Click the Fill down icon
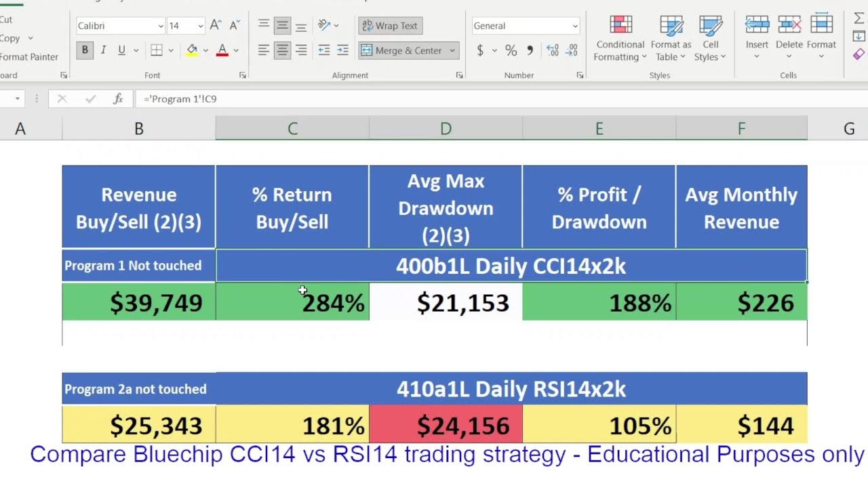868x488 pixels. pyautogui.click(x=859, y=36)
